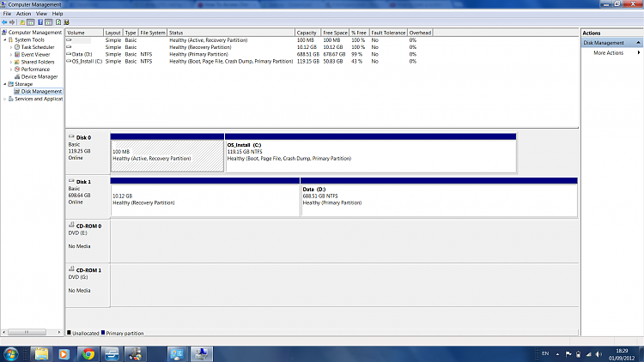644x362 pixels.
Task: Sort by the File System column header
Action: [x=152, y=33]
